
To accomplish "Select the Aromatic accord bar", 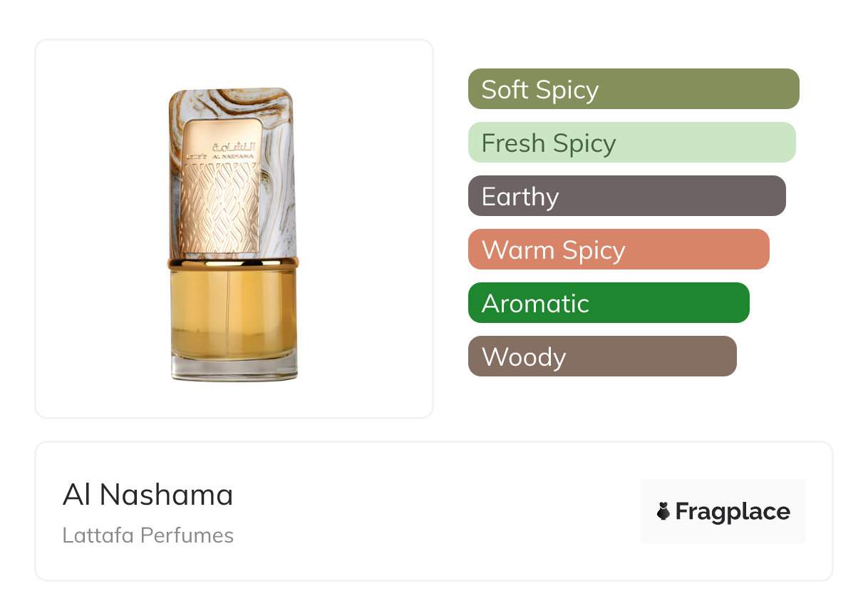I will point(609,303).
